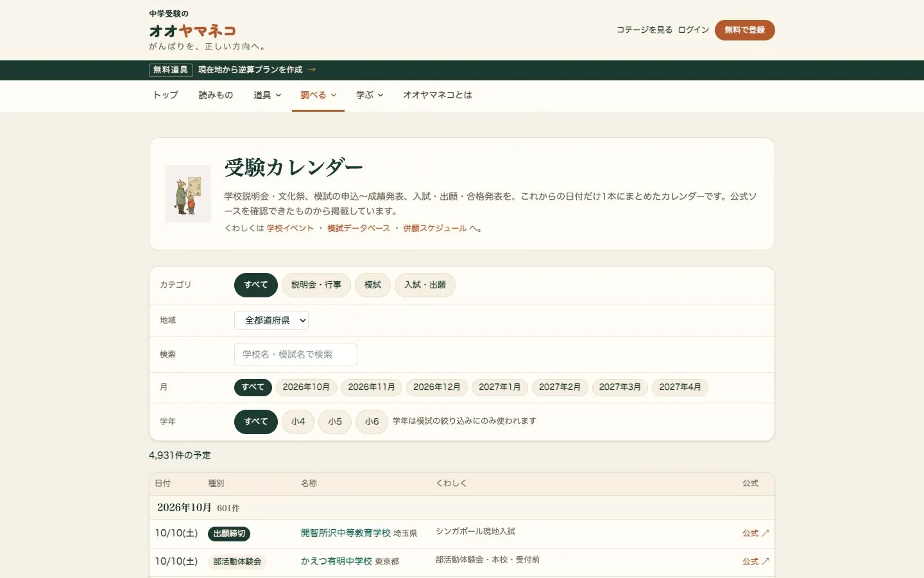The height and width of the screenshot is (578, 924).
Task: Open the オオヤマネコとは nav item
Action: (x=438, y=95)
